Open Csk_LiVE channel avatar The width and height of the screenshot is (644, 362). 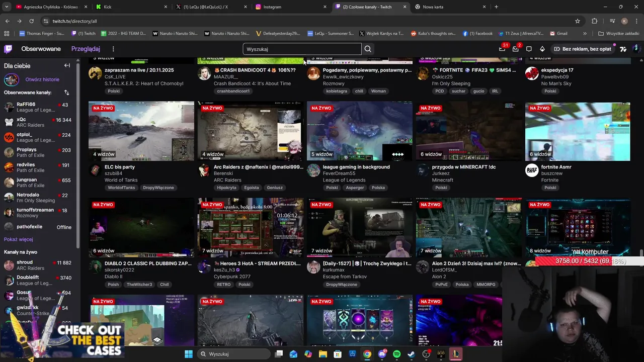[95, 73]
